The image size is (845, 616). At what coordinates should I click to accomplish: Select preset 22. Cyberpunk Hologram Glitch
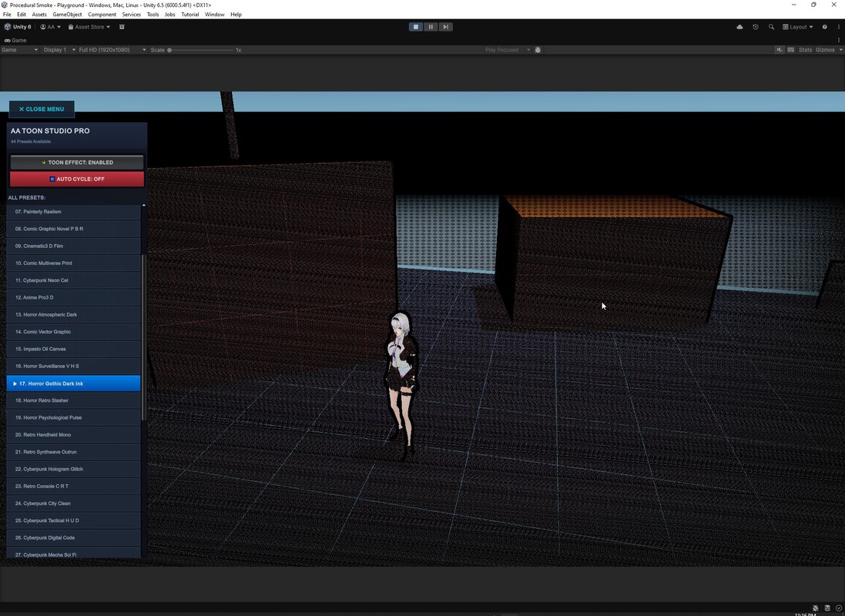coord(73,469)
